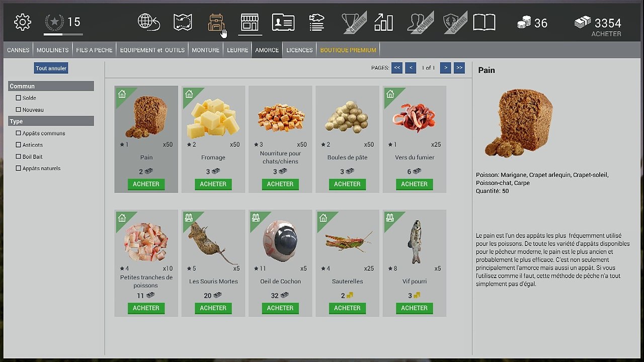Viewport: 644px width, 362px height.
Task: Go to next page arrow
Action: [445, 68]
